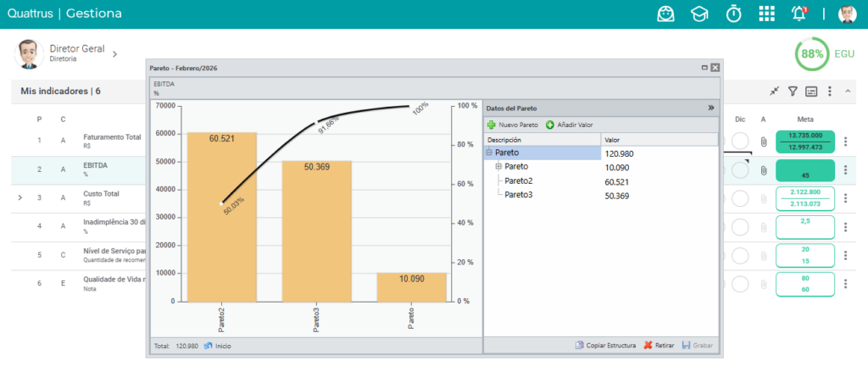Click Retirar button
868x372 pixels.
(659, 346)
